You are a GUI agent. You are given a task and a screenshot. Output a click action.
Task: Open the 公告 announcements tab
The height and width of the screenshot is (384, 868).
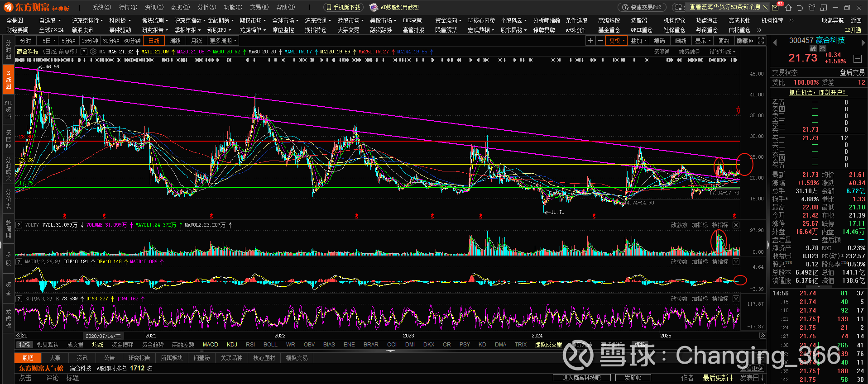pyautogui.click(x=109, y=358)
